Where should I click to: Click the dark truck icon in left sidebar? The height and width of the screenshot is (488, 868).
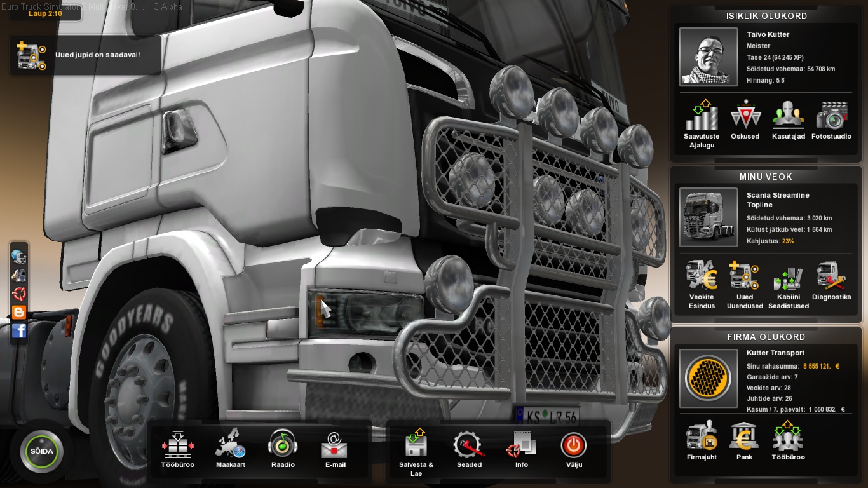[x=19, y=275]
